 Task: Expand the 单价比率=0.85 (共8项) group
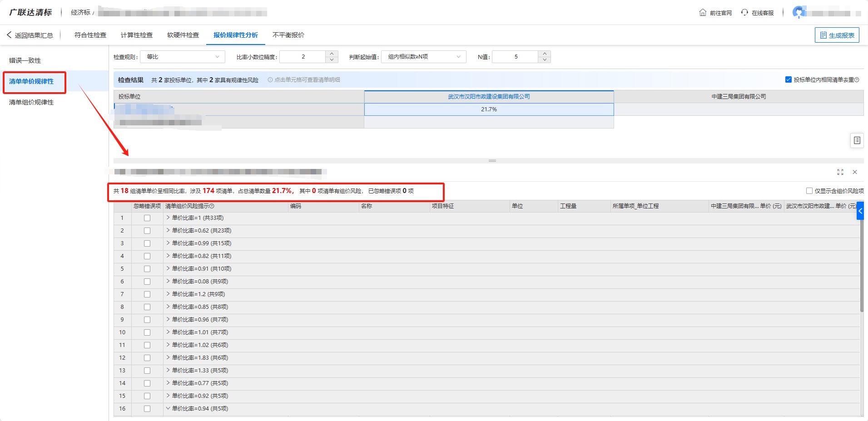(168, 307)
